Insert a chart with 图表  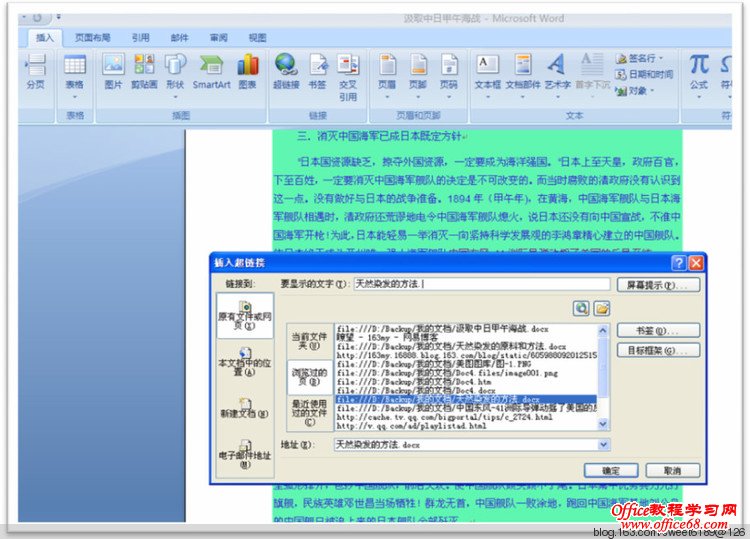(248, 71)
